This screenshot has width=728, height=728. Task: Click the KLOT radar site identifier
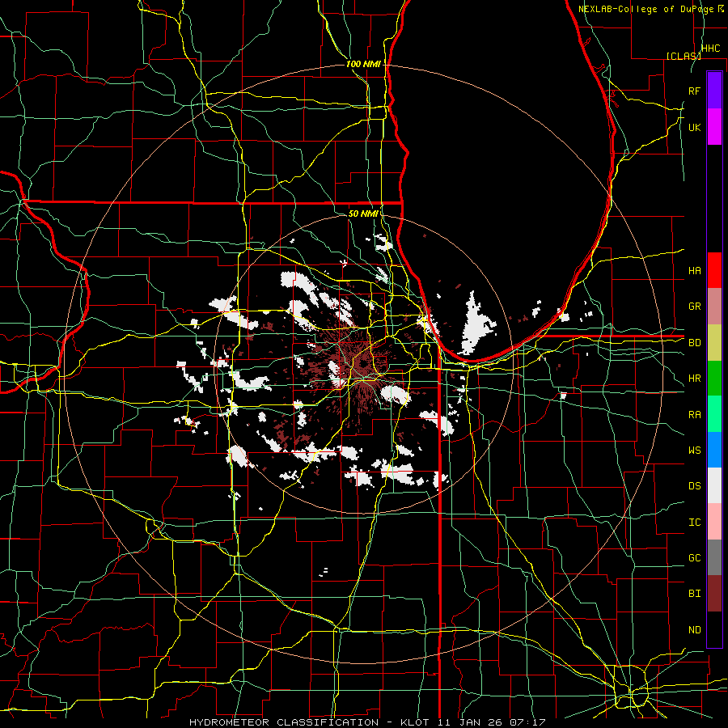(413, 722)
